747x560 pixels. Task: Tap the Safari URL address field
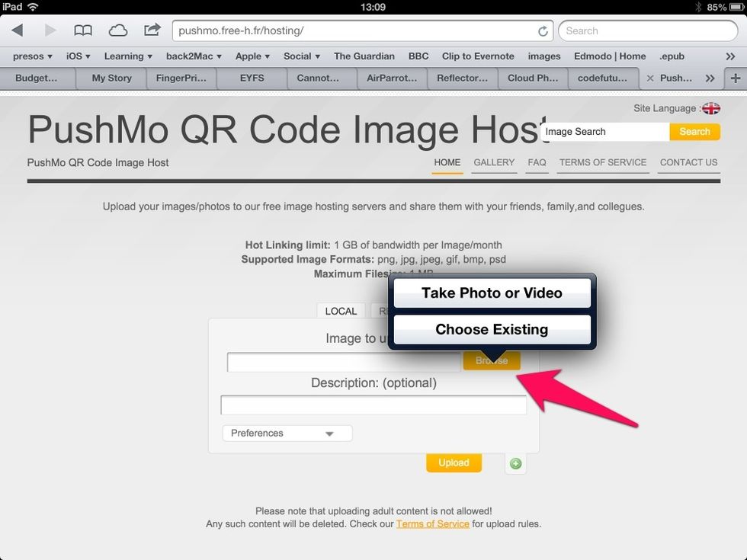click(362, 31)
